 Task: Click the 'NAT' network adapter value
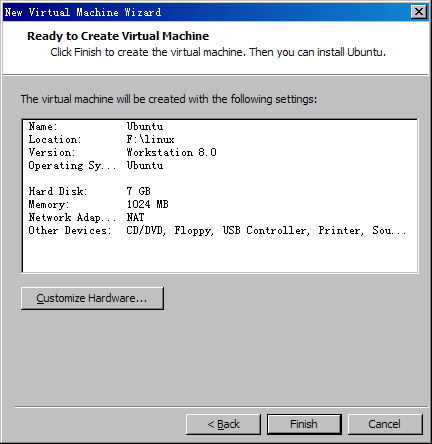135,217
